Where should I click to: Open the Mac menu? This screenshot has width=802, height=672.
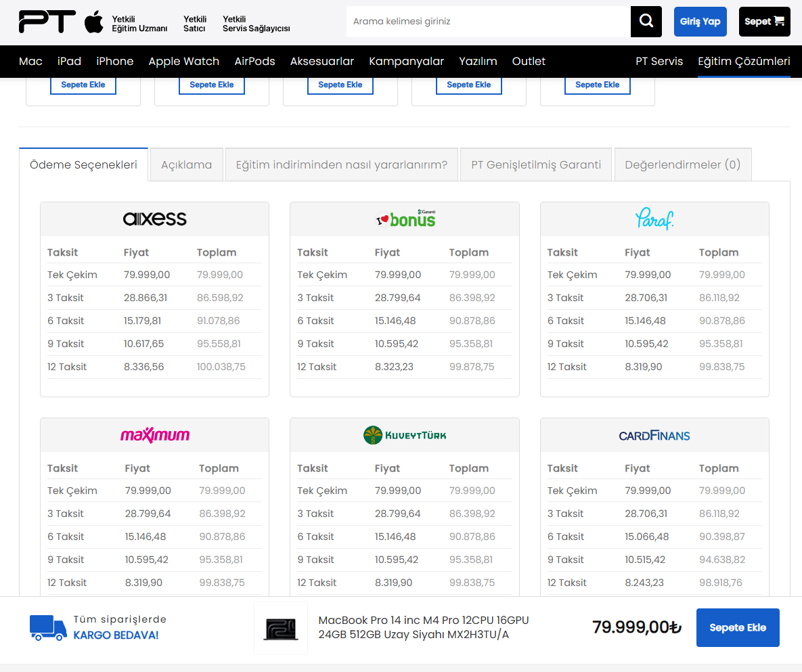pyautogui.click(x=30, y=62)
